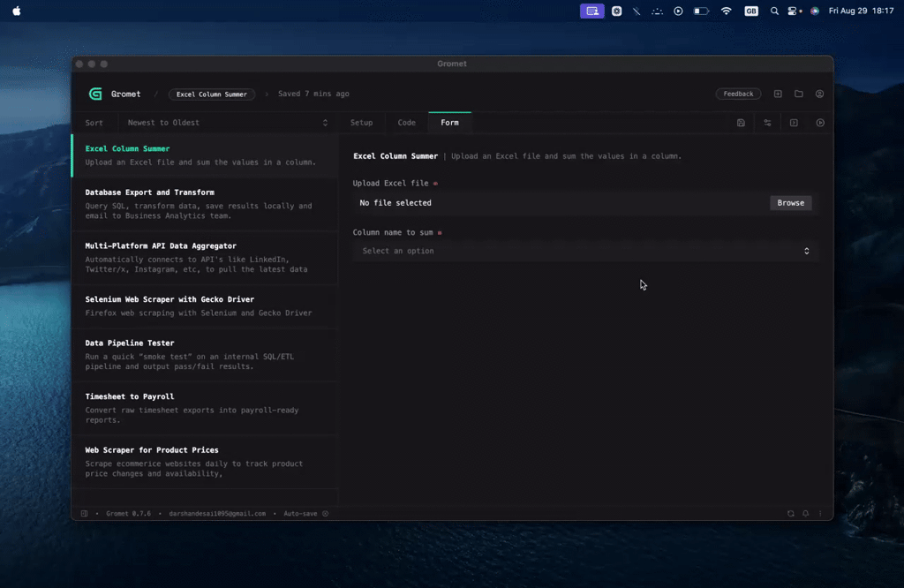904x588 pixels.
Task: Open the folder icon in the header
Action: (799, 94)
